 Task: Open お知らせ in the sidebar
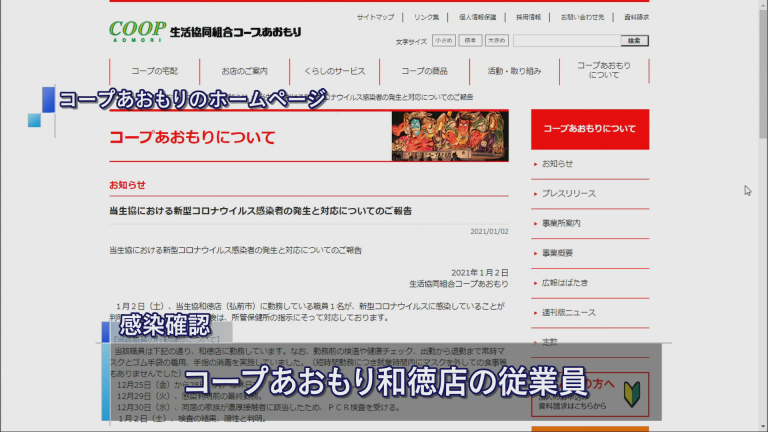[x=557, y=164]
